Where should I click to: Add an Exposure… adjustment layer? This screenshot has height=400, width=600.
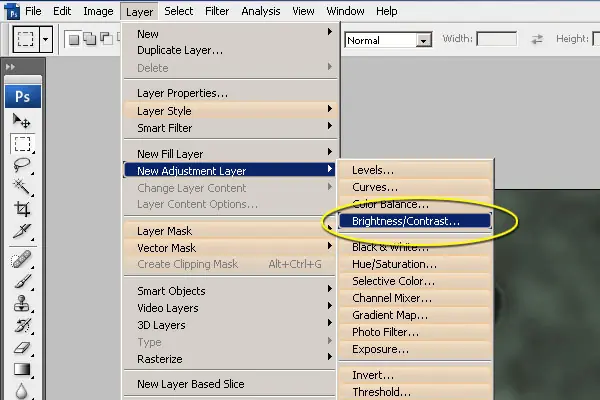(416, 349)
